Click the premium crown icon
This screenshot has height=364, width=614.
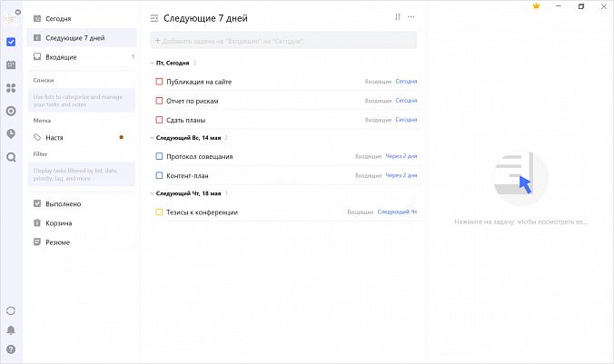[x=537, y=5]
